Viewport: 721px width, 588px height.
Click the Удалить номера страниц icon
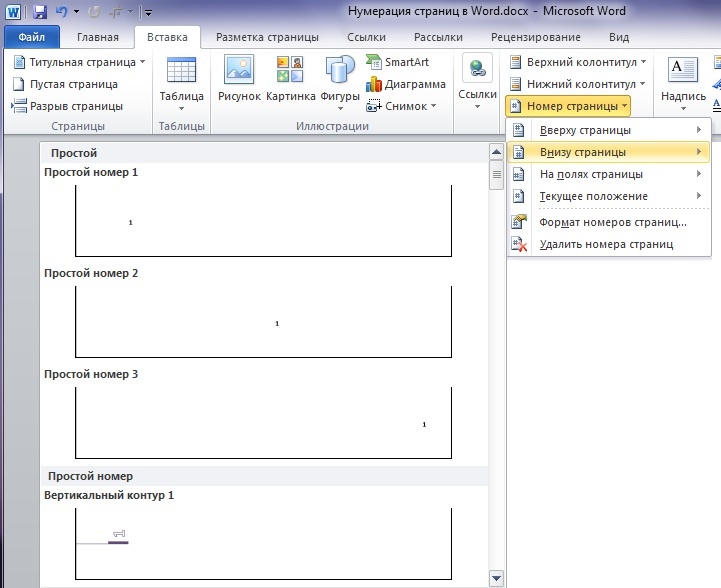coord(519,244)
